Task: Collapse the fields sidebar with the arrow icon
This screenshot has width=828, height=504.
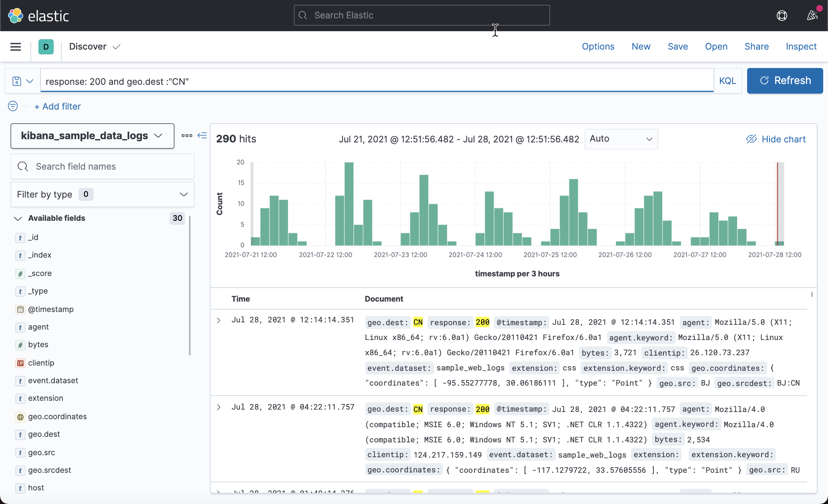Action: click(202, 136)
